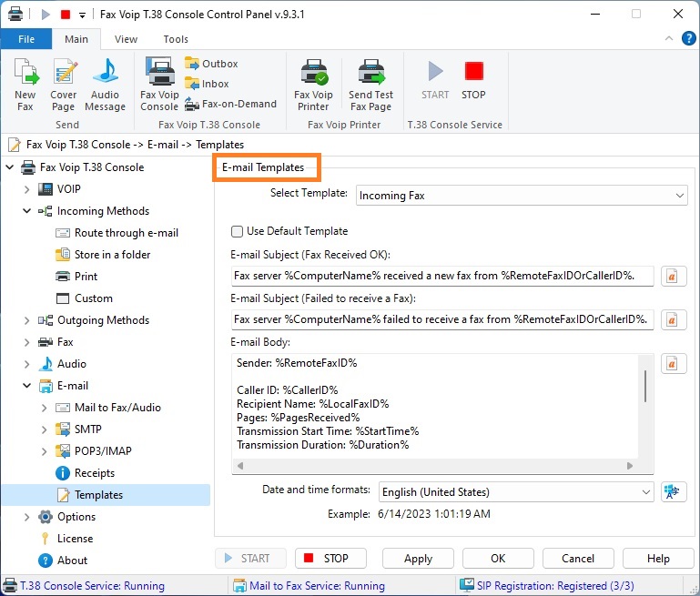Expand the Mail to Fax/Audio node

tap(45, 408)
